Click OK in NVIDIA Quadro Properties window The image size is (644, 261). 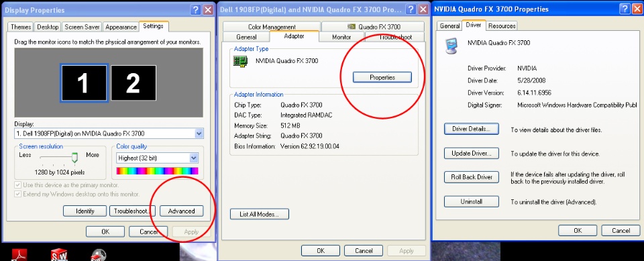coord(578,231)
